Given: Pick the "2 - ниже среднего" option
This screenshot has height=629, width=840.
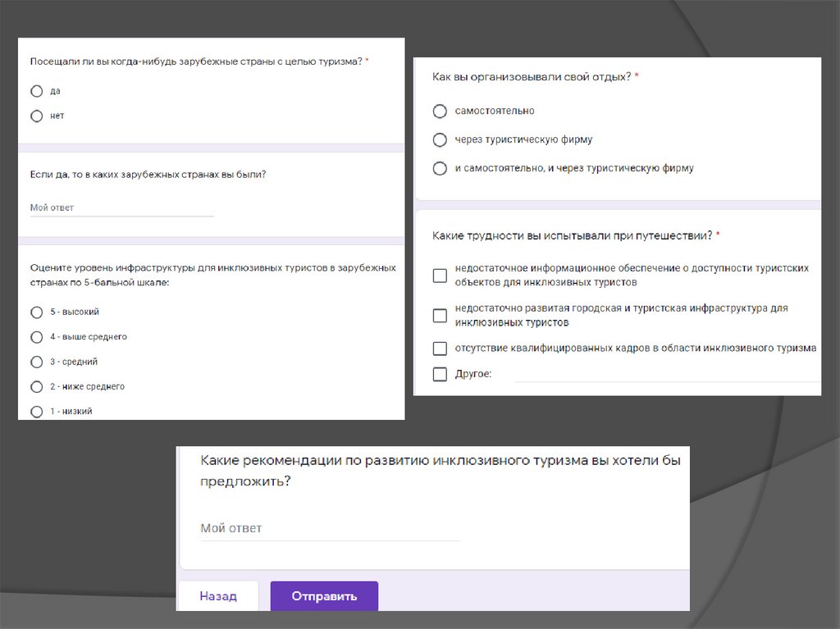Looking at the screenshot, I should 36,386.
